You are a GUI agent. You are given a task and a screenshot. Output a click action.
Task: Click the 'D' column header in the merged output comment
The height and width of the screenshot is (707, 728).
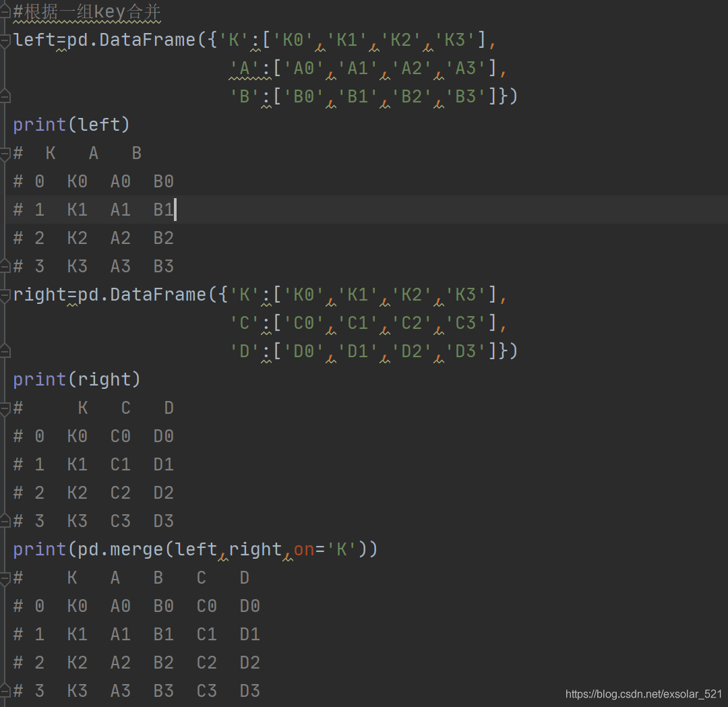245,578
